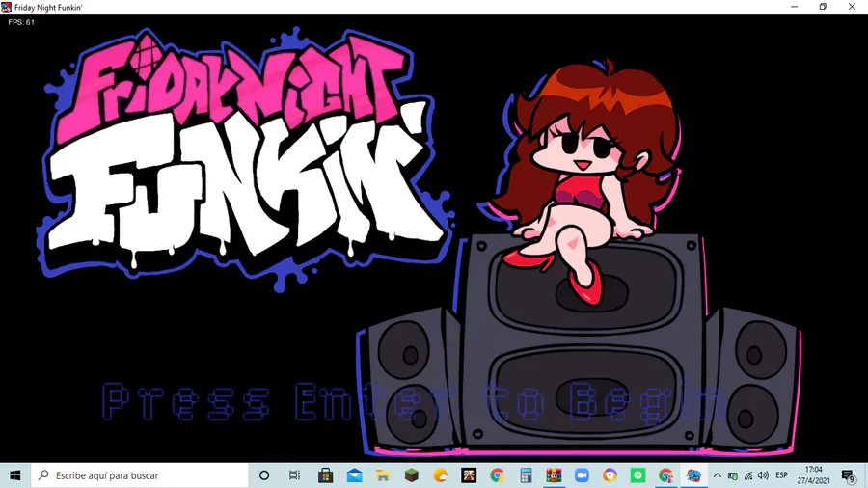
Task: Open the Mail app on the taskbar
Action: (354, 475)
